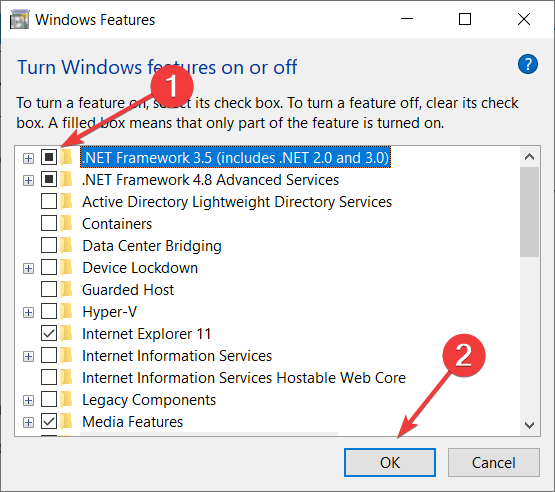The height and width of the screenshot is (492, 555).
Task: Click the Windows Features title bar icon
Action: point(19,19)
